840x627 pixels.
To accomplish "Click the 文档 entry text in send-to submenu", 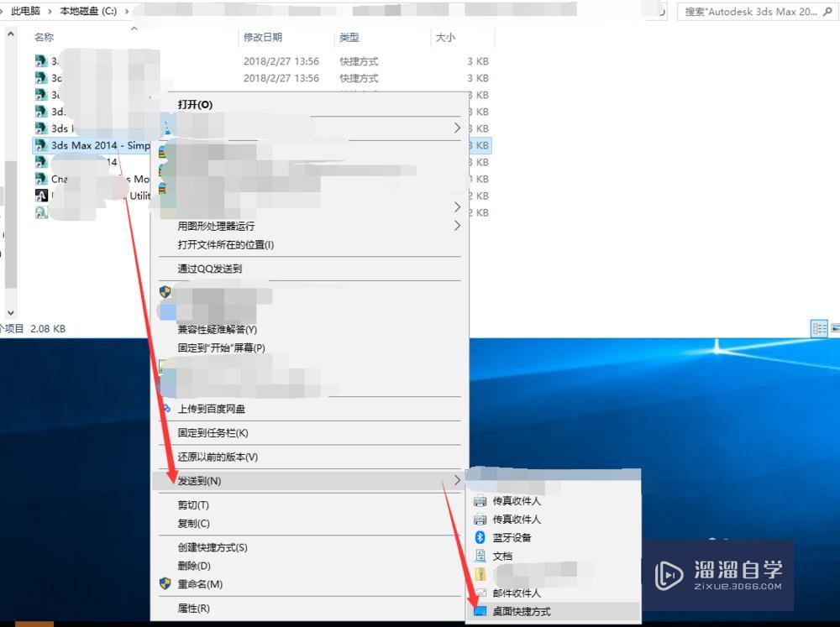I will click(x=502, y=556).
